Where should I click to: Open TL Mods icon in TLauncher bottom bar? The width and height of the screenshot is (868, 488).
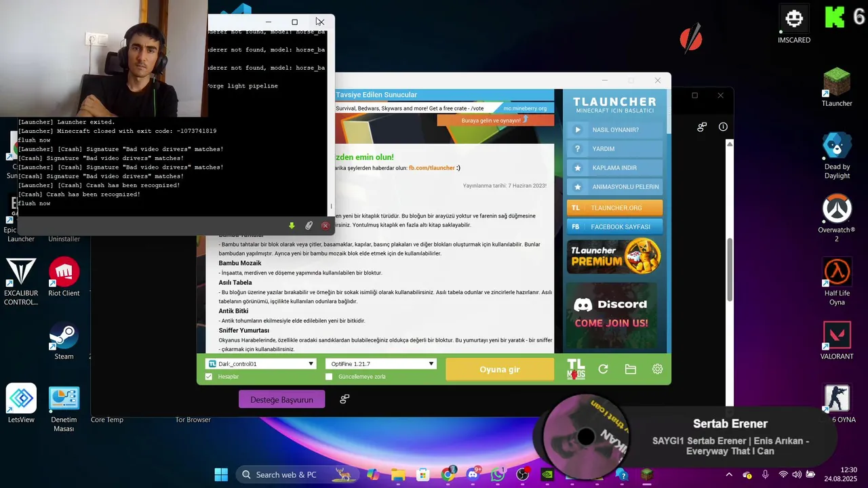pos(576,369)
